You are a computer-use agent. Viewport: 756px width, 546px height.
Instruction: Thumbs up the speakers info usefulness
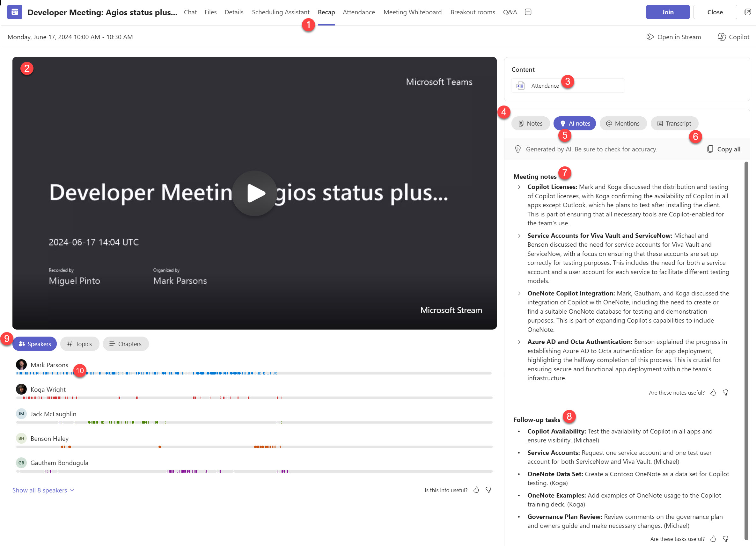click(476, 490)
